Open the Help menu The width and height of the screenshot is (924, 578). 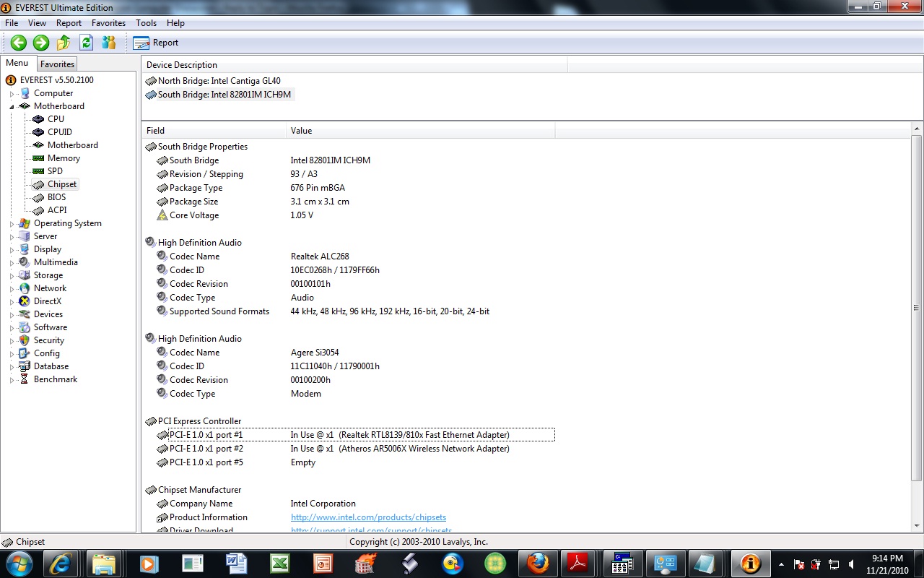(x=175, y=23)
